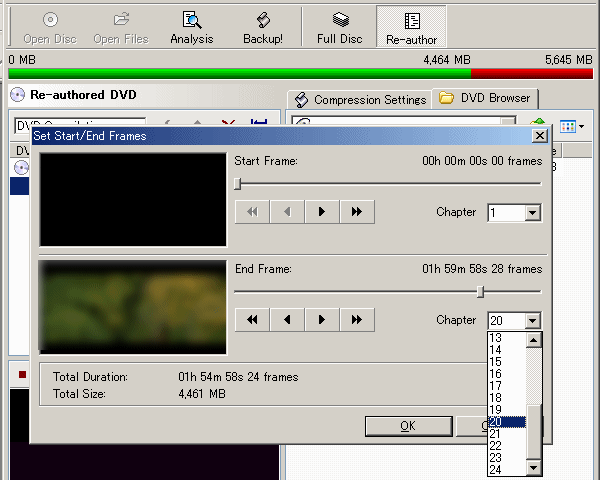This screenshot has height=480, width=600.
Task: Click the Analysis toolbar icon
Action: click(191, 27)
